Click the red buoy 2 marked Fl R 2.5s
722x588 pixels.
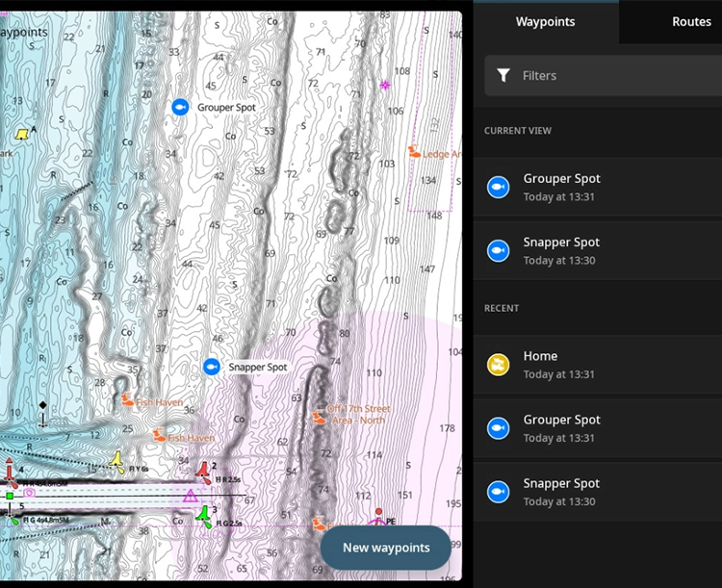(x=203, y=471)
